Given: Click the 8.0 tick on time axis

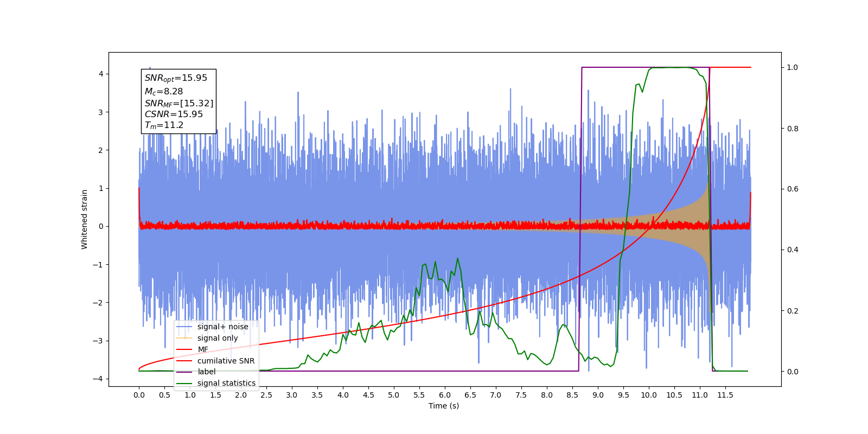Looking at the screenshot, I should 547,395.
